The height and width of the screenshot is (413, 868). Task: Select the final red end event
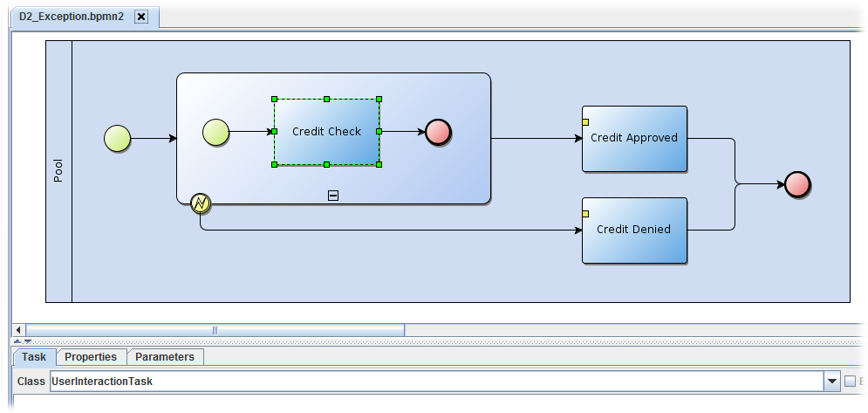point(797,184)
